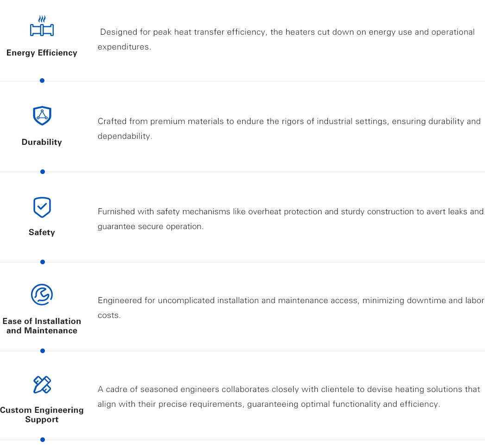Click the overheat protection description text
Image resolution: width=485 pixels, height=448 pixels.
point(290,219)
